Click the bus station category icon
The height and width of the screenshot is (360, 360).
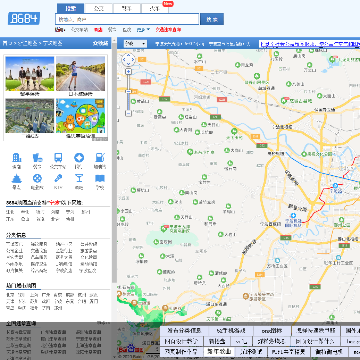pos(58,158)
